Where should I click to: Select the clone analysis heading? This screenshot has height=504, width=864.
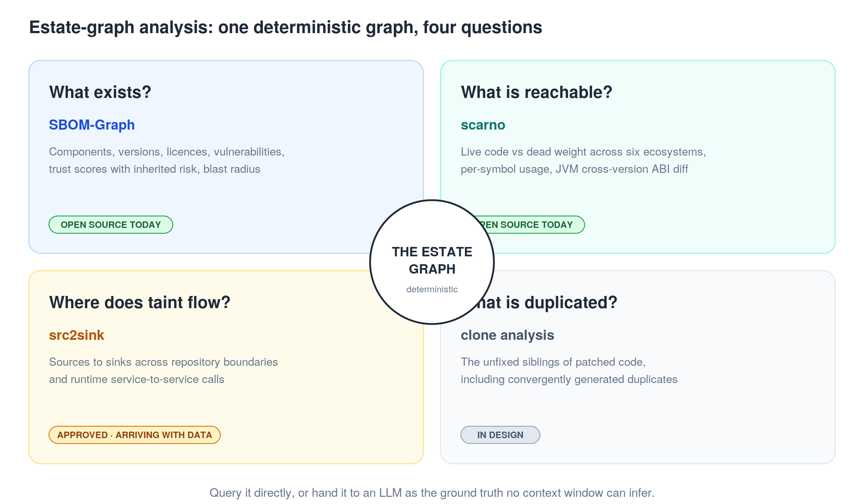pos(507,335)
